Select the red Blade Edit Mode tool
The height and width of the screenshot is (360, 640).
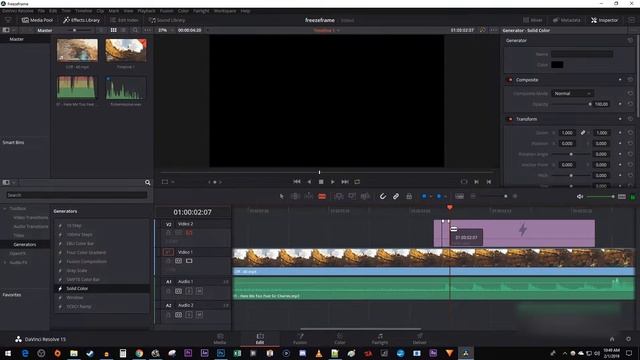pyautogui.click(x=322, y=196)
